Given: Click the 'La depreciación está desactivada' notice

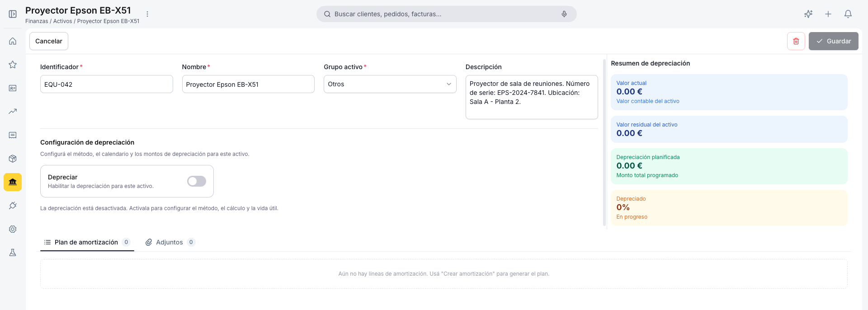Looking at the screenshot, I should pyautogui.click(x=159, y=208).
